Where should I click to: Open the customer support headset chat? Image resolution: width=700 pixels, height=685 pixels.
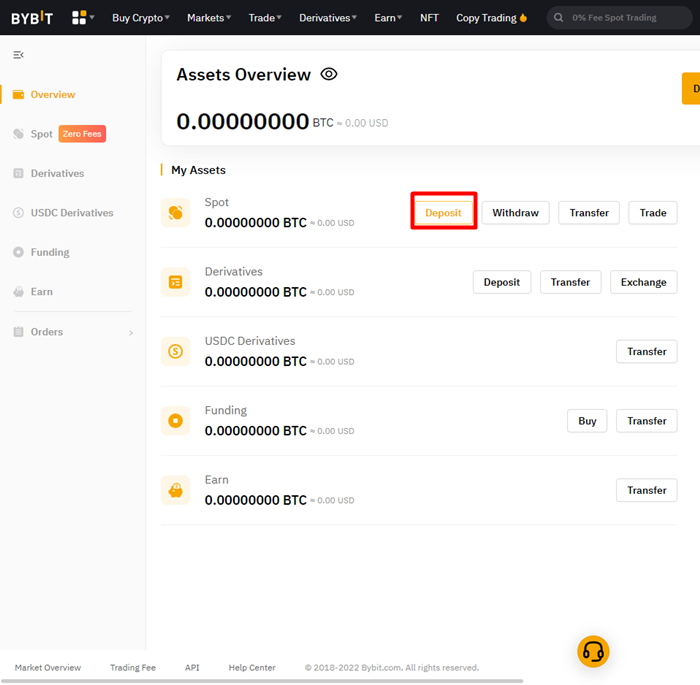593,652
